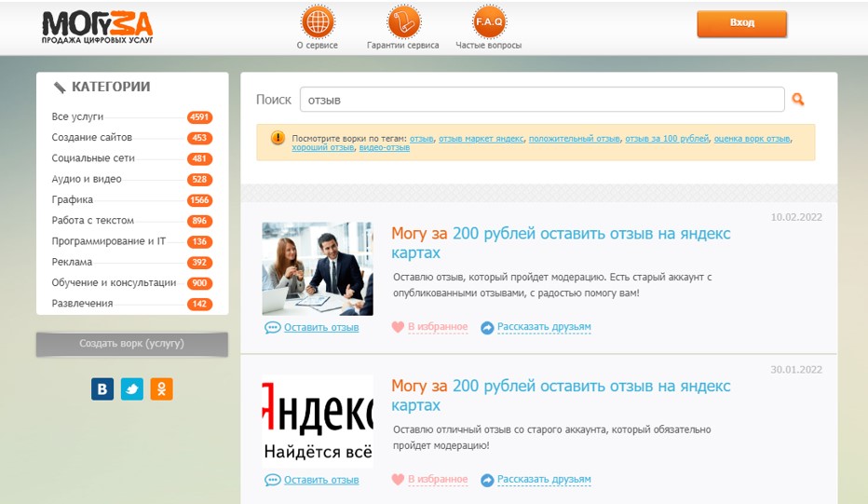The height and width of the screenshot is (504, 868).
Task: Click 'Рассказать друзьям' on the 10.02.2022 listing
Action: [x=544, y=327]
